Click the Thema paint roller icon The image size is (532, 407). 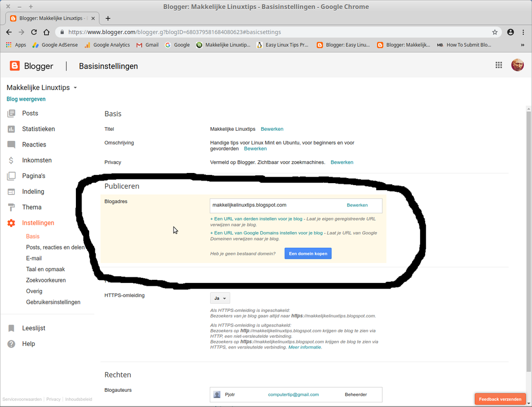[x=11, y=207]
